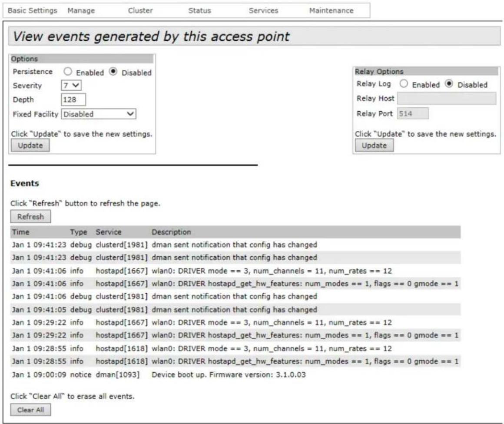Click the Relay Port field
504x424 pixels.
[413, 113]
